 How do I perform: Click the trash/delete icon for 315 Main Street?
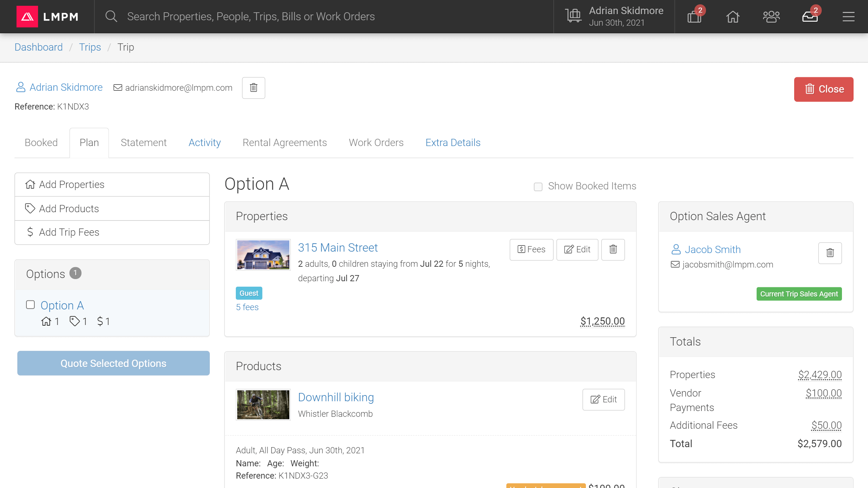(x=613, y=249)
